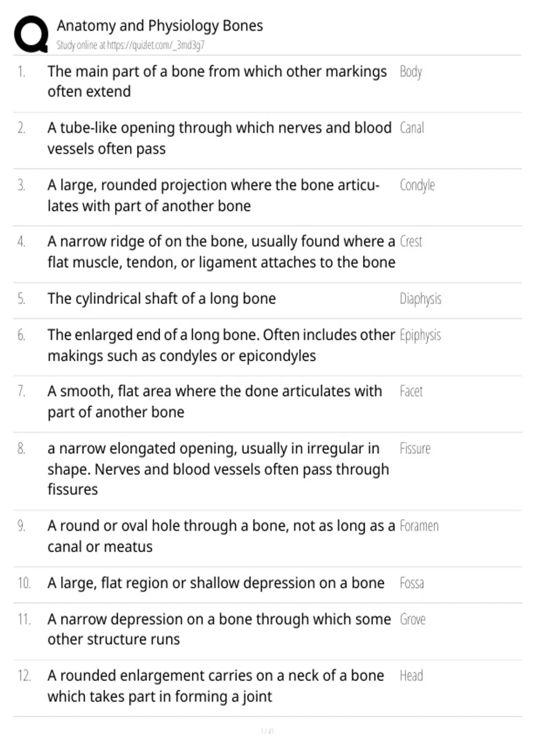Select the Grove term

(x=413, y=619)
